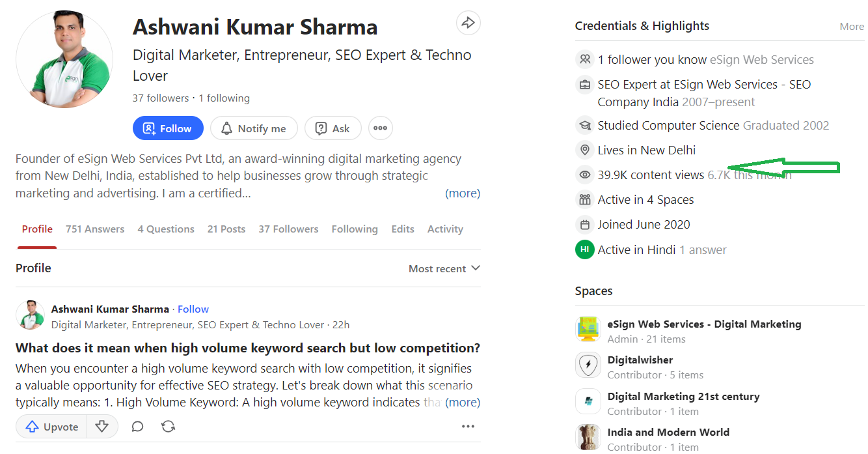
Task: Upvote the high volume keyword answer
Action: point(53,427)
